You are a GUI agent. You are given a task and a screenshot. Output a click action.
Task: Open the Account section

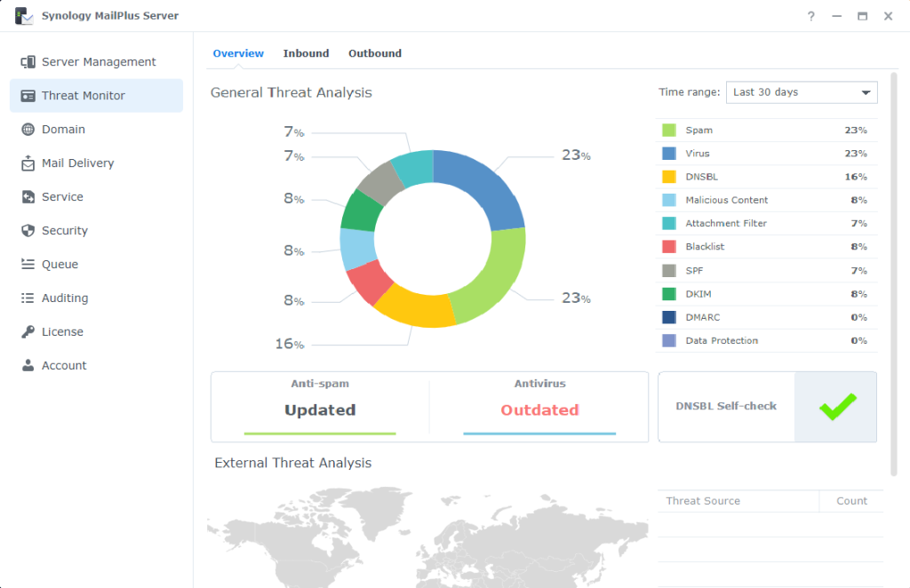(96, 365)
